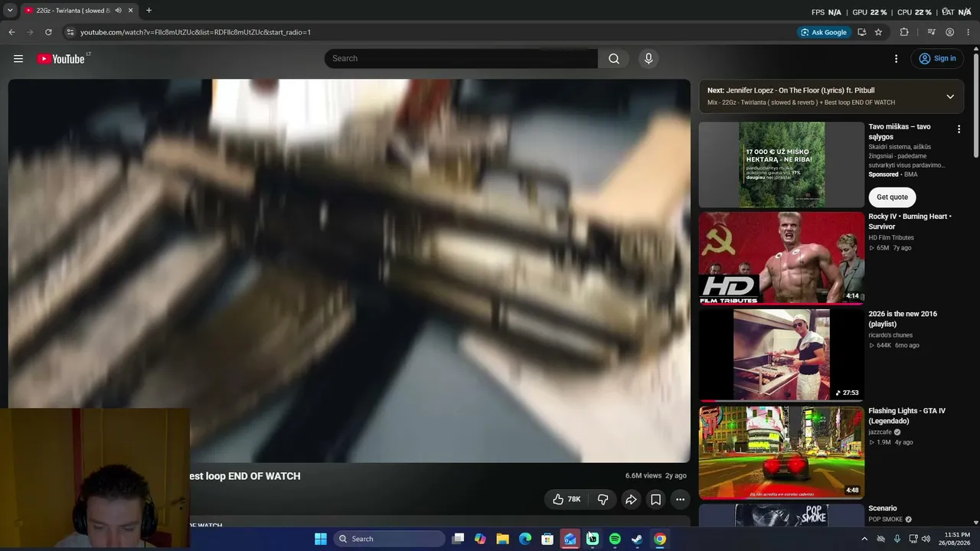Click the Windows taskbar Search box

390,539
